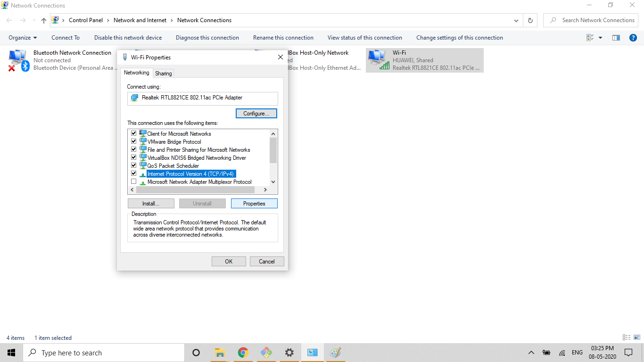Screen dimensions: 644x362
Task: Click the horizontal scrollbar right arrow
Action: [265, 189]
